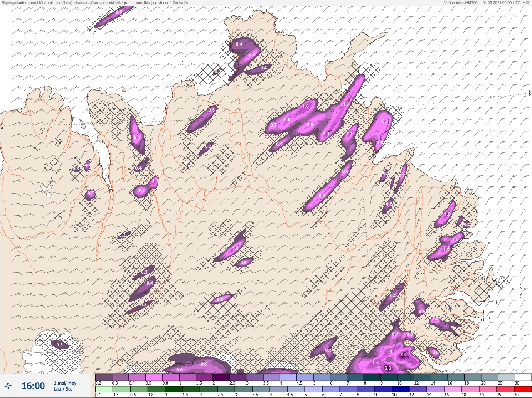Viewport: 532px width, 398px height.
Task: Click the Veðurstofan star logo icon
Action: click(9, 386)
